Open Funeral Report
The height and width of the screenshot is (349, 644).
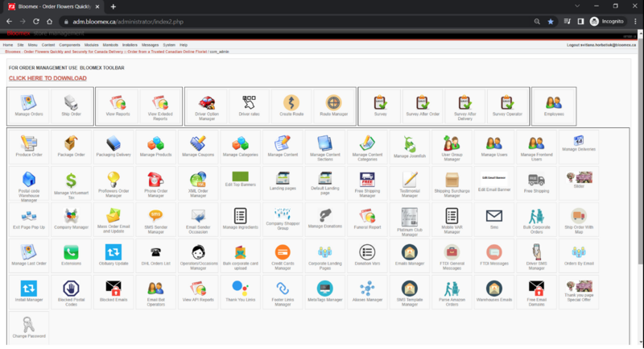coord(367,218)
